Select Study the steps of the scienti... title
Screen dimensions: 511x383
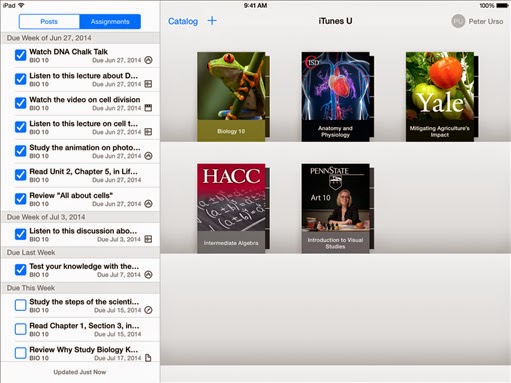[84, 302]
